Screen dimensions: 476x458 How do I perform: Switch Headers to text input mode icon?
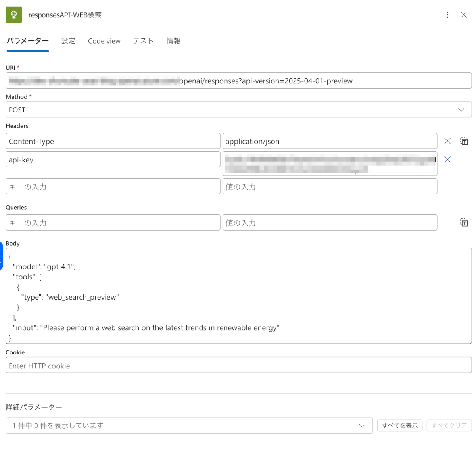click(x=464, y=141)
